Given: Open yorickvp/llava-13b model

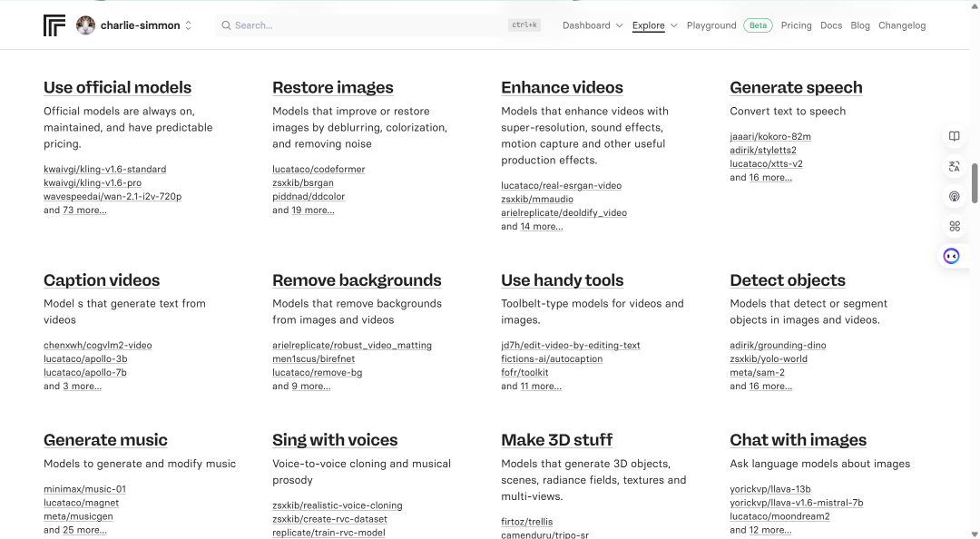Looking at the screenshot, I should [770, 489].
